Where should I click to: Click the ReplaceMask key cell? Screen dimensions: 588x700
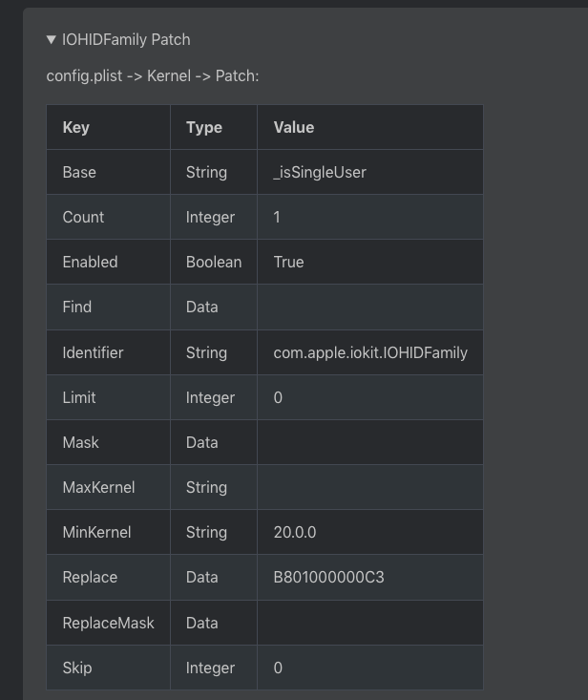108,624
